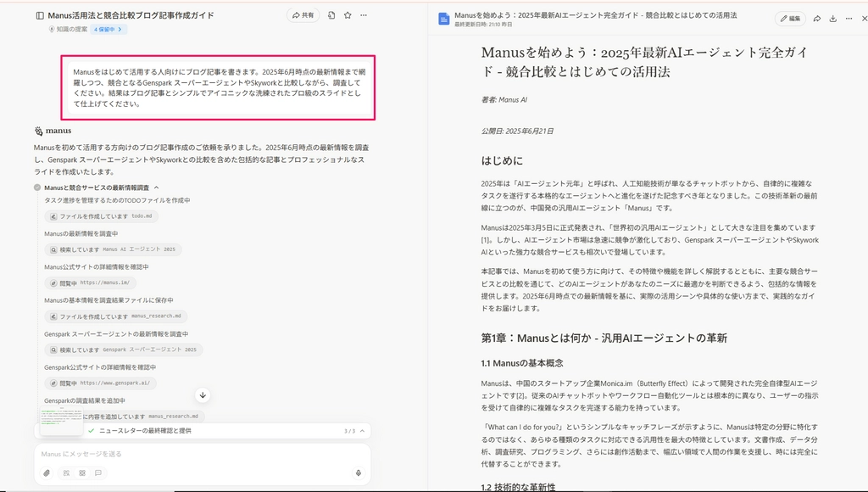Click the '1.1 Manusの基本概念' subheading
The width and height of the screenshot is (868, 492).
(522, 363)
